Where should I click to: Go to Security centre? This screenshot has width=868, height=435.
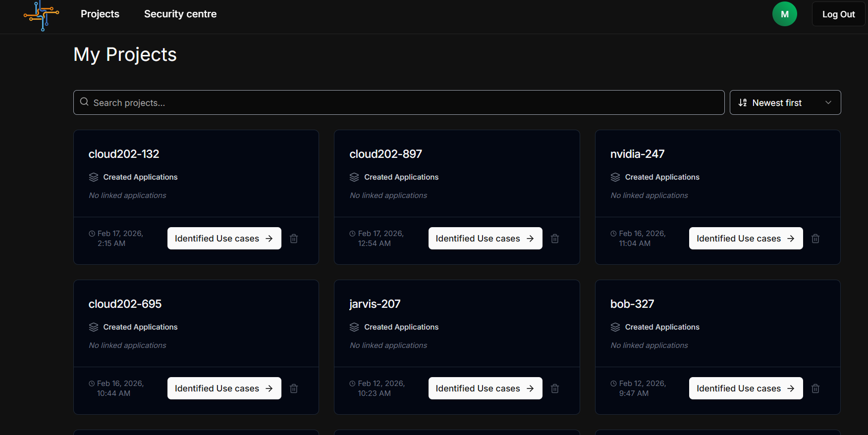(180, 14)
